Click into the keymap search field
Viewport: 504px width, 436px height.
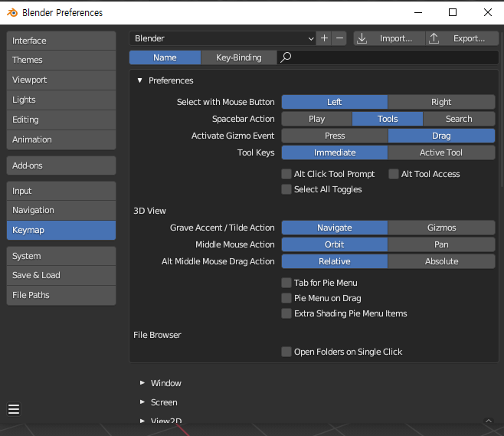click(x=388, y=57)
